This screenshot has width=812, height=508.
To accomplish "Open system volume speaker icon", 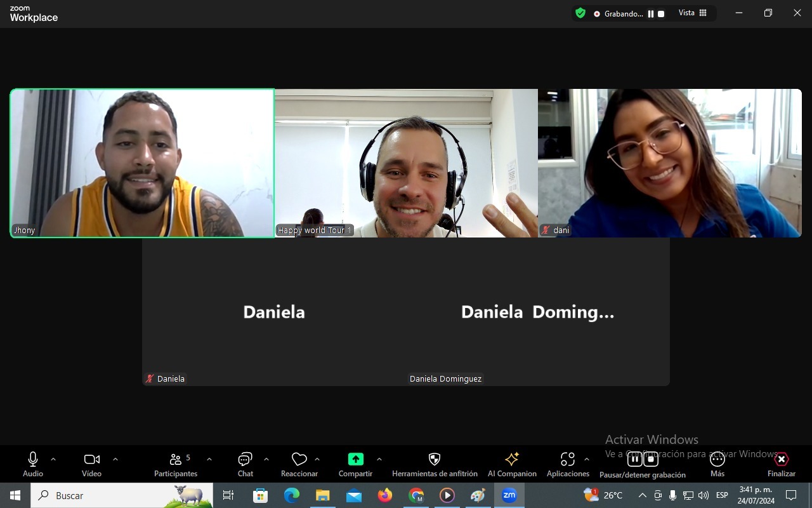I will (x=704, y=495).
